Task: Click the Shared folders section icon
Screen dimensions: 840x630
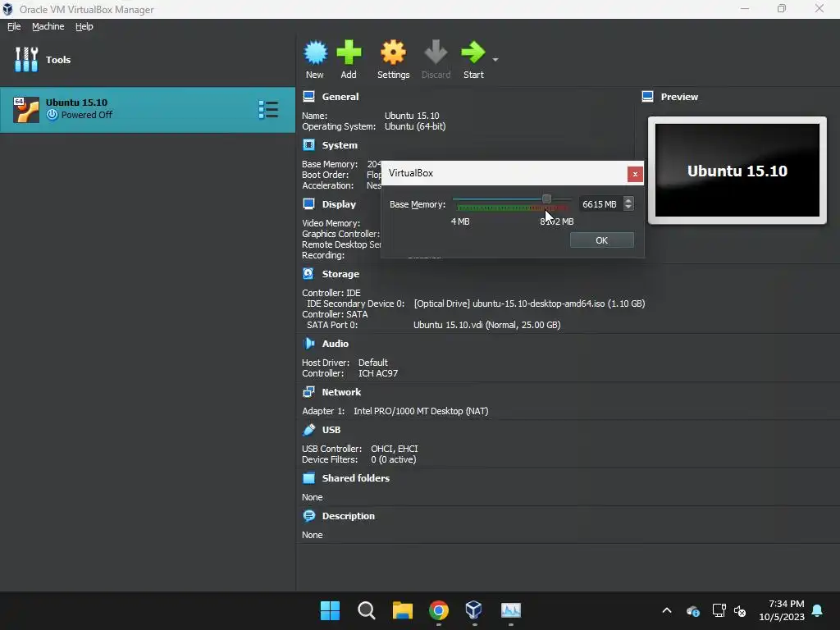Action: point(308,478)
